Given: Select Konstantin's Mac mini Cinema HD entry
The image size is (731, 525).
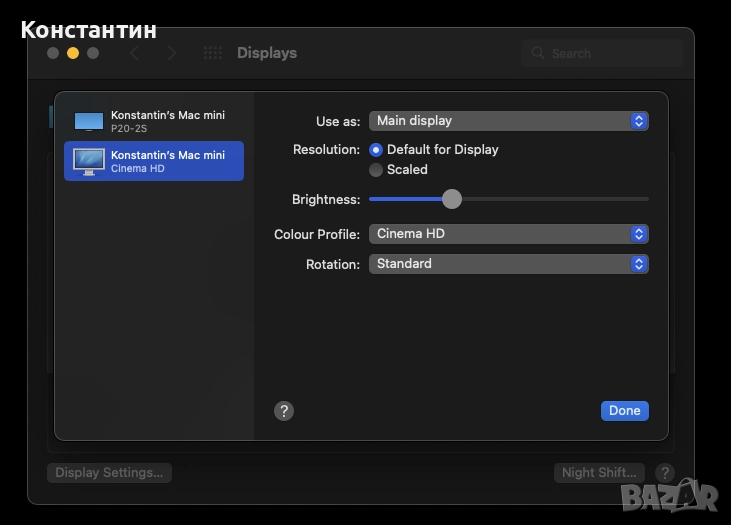Looking at the screenshot, I should [167, 161].
